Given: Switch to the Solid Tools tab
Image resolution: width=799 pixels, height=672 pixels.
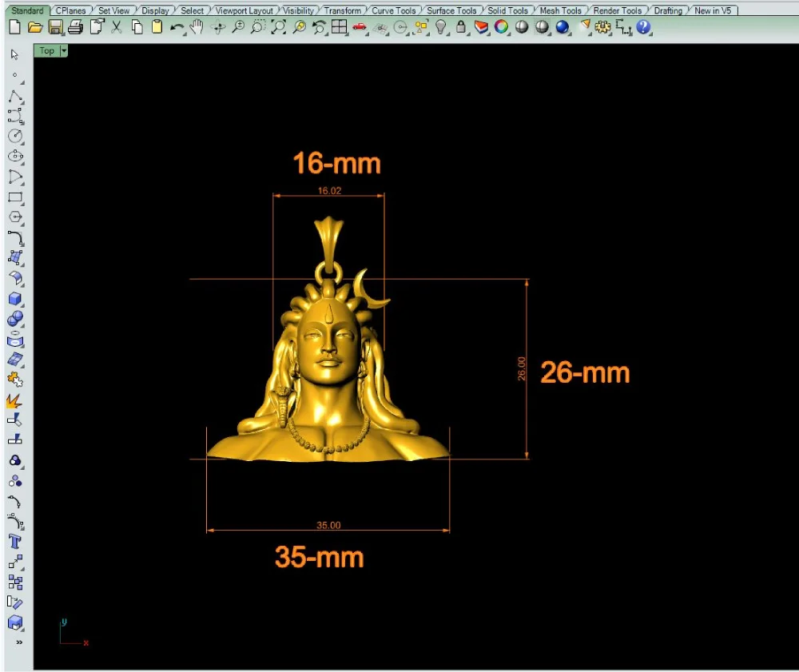Looking at the screenshot, I should 508,10.
